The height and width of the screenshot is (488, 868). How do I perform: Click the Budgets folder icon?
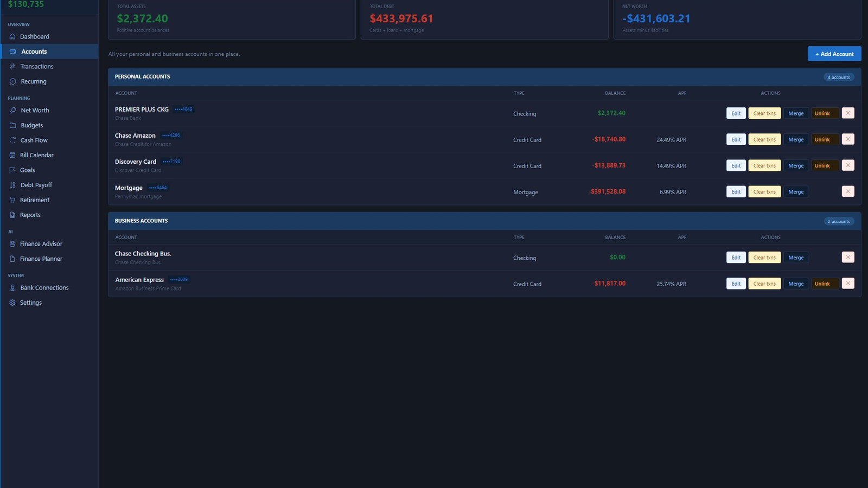[12, 125]
